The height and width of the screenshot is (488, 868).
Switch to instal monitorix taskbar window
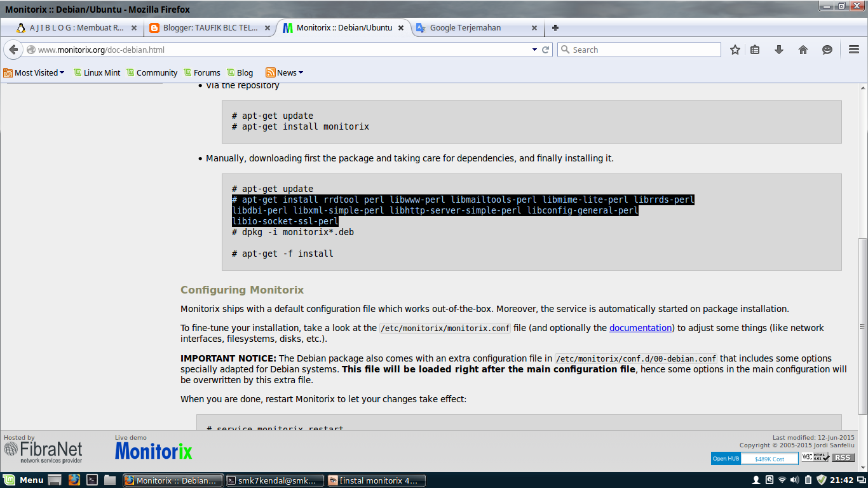pos(376,480)
